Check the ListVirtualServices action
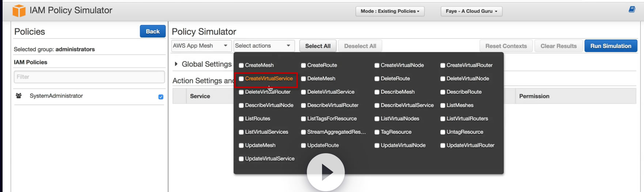Screen dimensions: 644x192 pyautogui.click(x=241, y=132)
